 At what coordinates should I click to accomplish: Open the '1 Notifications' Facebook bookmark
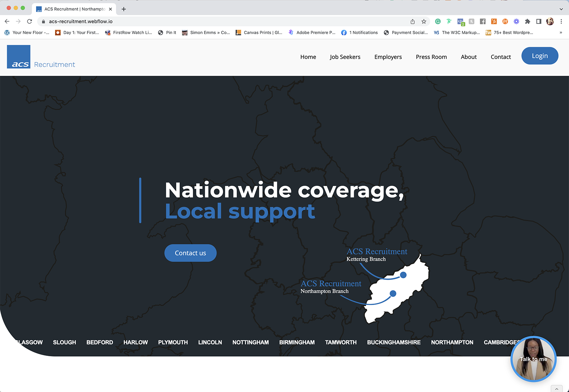[x=359, y=33]
